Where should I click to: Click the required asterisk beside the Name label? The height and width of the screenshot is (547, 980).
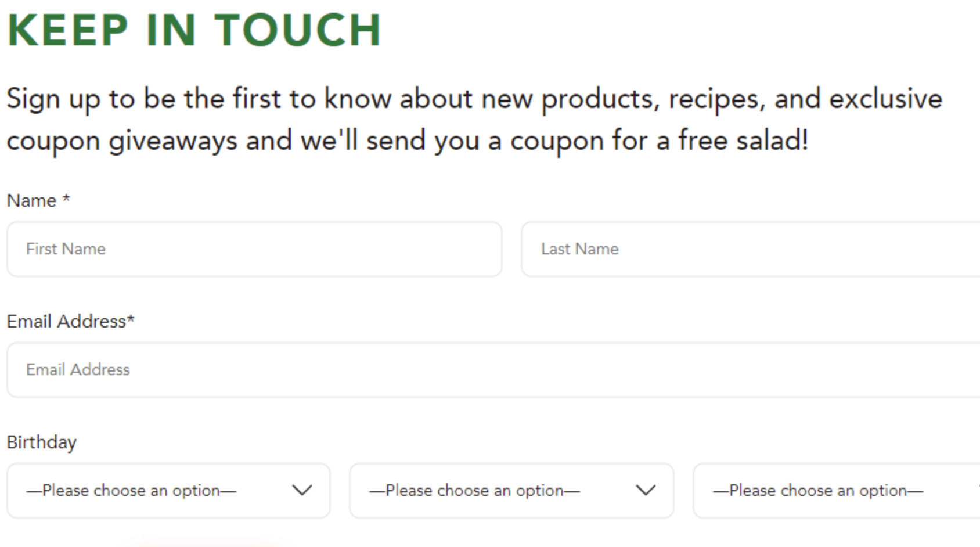tap(66, 199)
